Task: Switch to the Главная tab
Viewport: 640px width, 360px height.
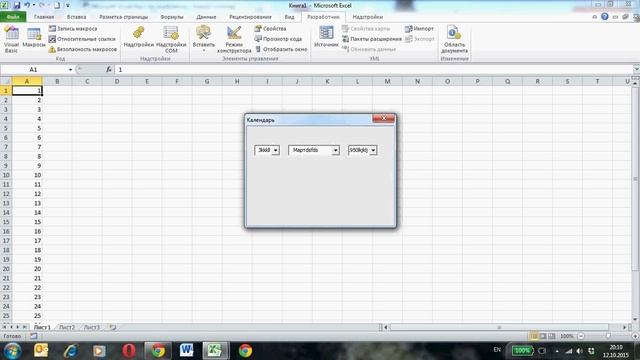Action: pyautogui.click(x=44, y=17)
